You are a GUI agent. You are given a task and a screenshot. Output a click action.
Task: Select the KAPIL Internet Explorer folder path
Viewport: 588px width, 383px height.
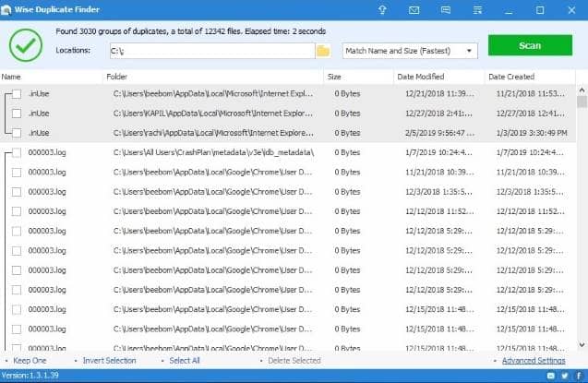213,114
